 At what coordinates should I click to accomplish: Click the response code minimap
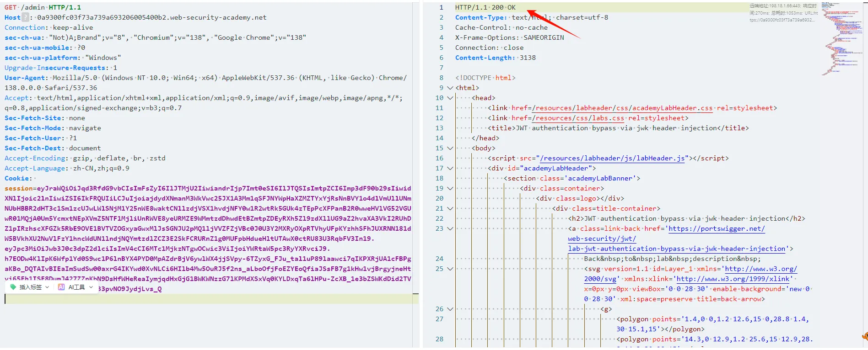coord(841,39)
